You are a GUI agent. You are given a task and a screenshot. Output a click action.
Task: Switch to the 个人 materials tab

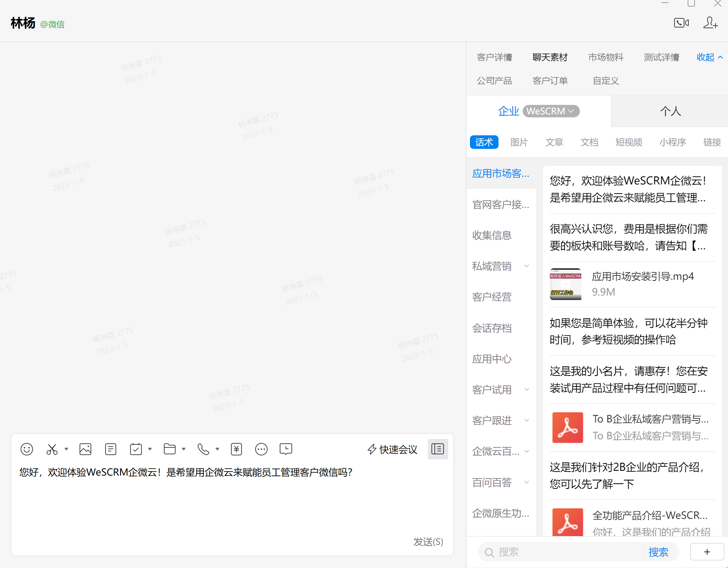(670, 111)
